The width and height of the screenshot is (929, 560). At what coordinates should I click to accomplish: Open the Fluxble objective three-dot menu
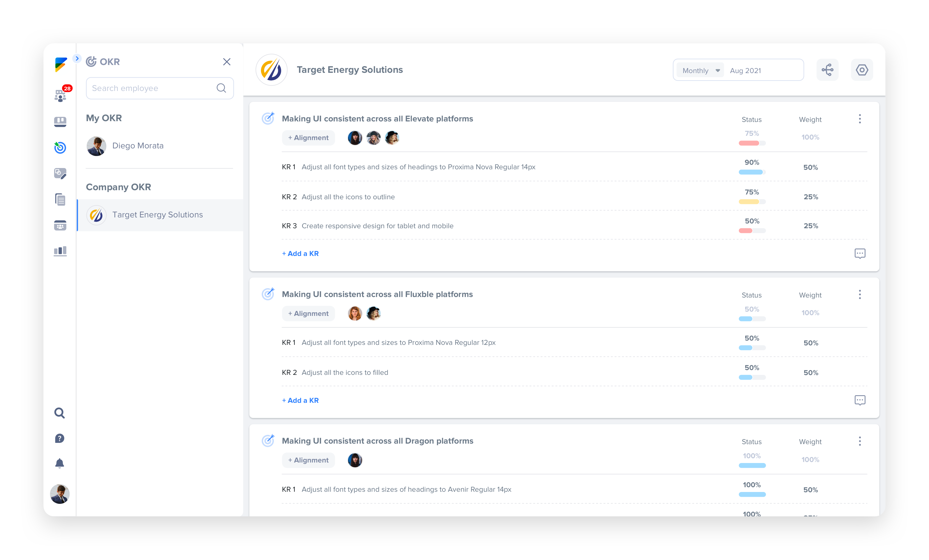point(860,295)
